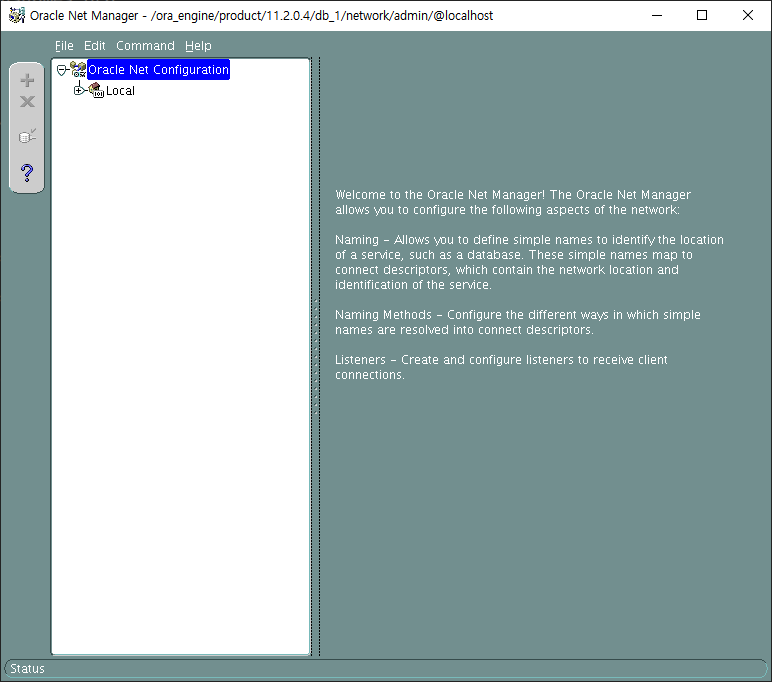Select the Local tree item
This screenshot has height=682, width=772.
[120, 91]
